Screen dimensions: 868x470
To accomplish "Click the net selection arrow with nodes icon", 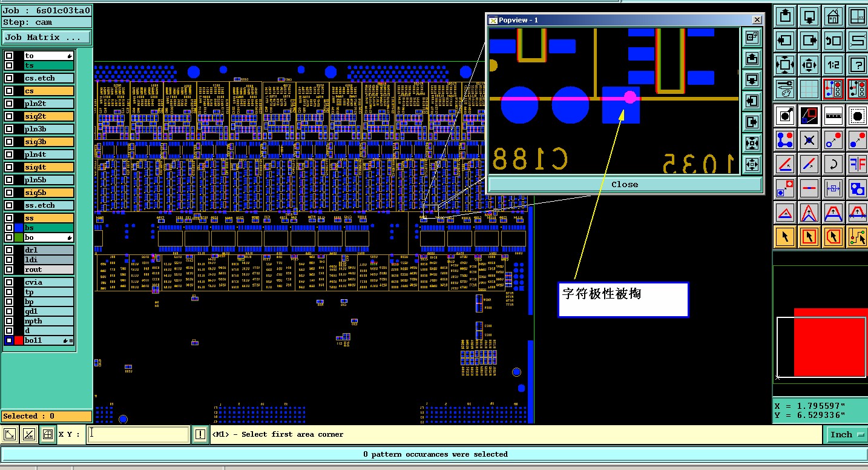I will [857, 237].
